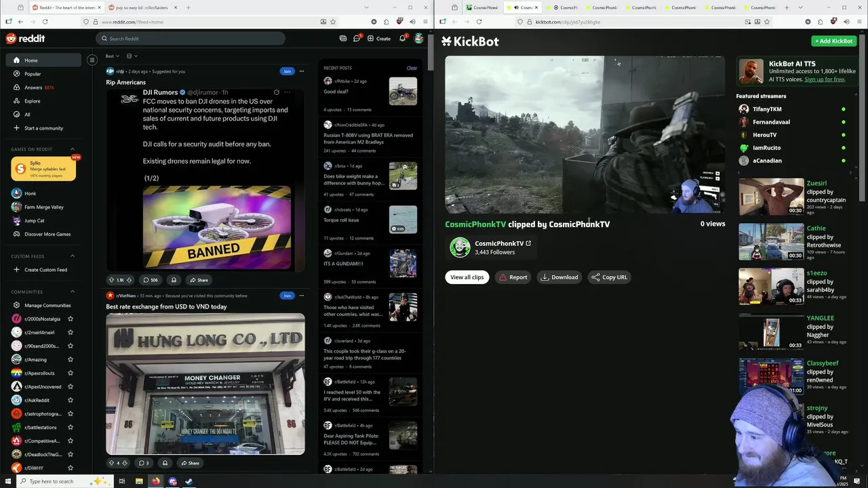Upvote the Rip Americans post
Image resolution: width=868 pixels, height=488 pixels.
pyautogui.click(x=111, y=280)
